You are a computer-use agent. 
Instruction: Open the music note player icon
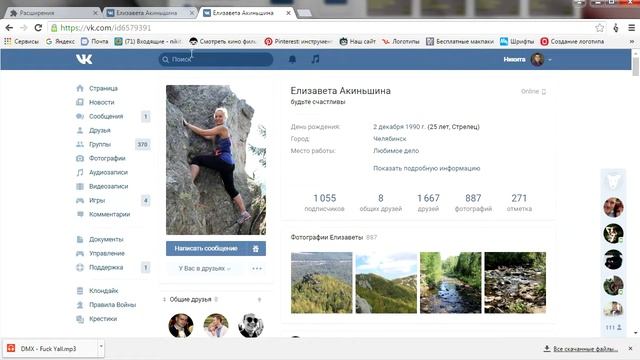point(315,59)
